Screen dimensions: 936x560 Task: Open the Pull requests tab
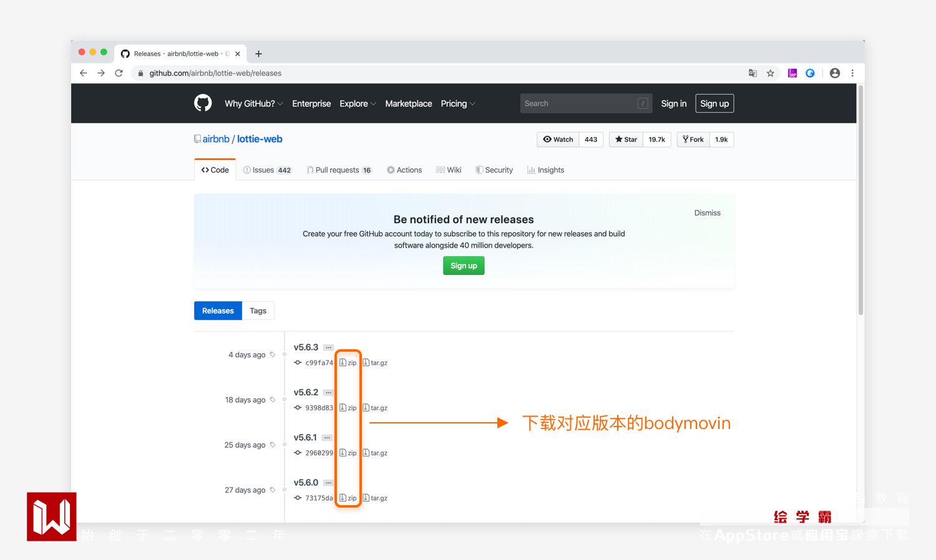[x=339, y=170]
